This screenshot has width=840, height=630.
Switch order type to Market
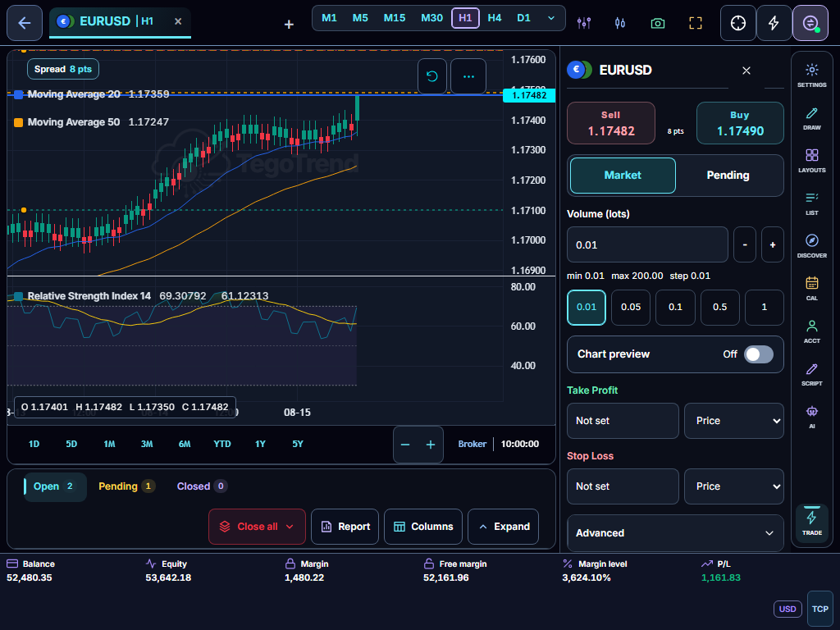click(x=623, y=176)
